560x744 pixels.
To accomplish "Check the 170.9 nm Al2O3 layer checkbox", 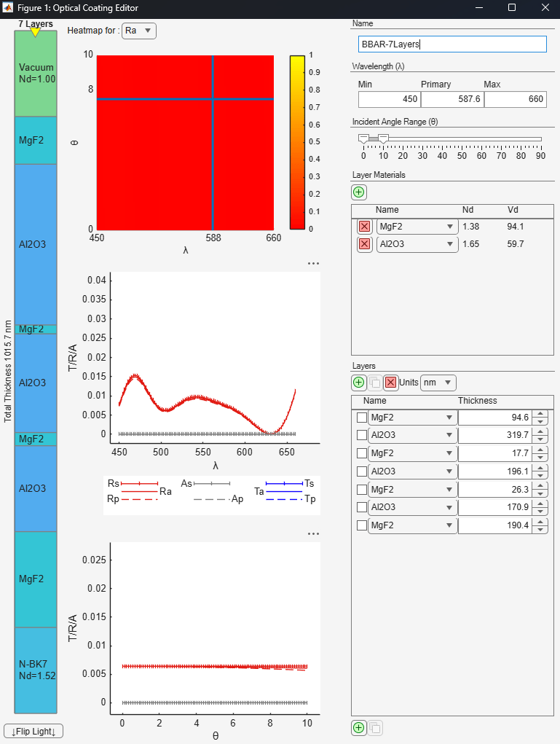I will click(362, 506).
